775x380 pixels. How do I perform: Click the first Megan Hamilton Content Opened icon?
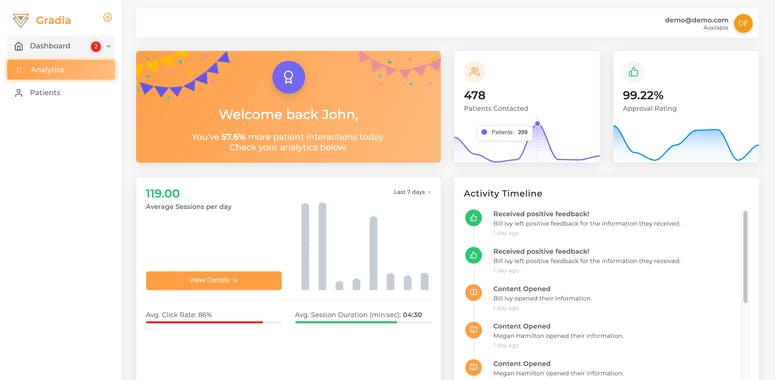click(474, 330)
